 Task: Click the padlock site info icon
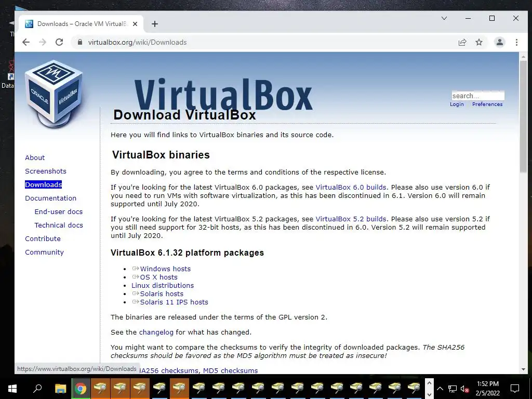click(x=80, y=42)
